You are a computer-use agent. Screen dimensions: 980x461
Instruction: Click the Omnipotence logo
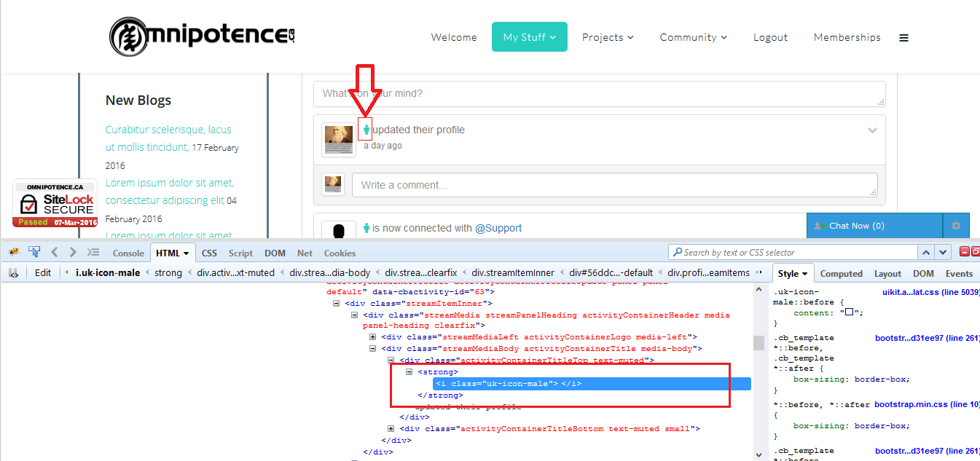pyautogui.click(x=202, y=37)
